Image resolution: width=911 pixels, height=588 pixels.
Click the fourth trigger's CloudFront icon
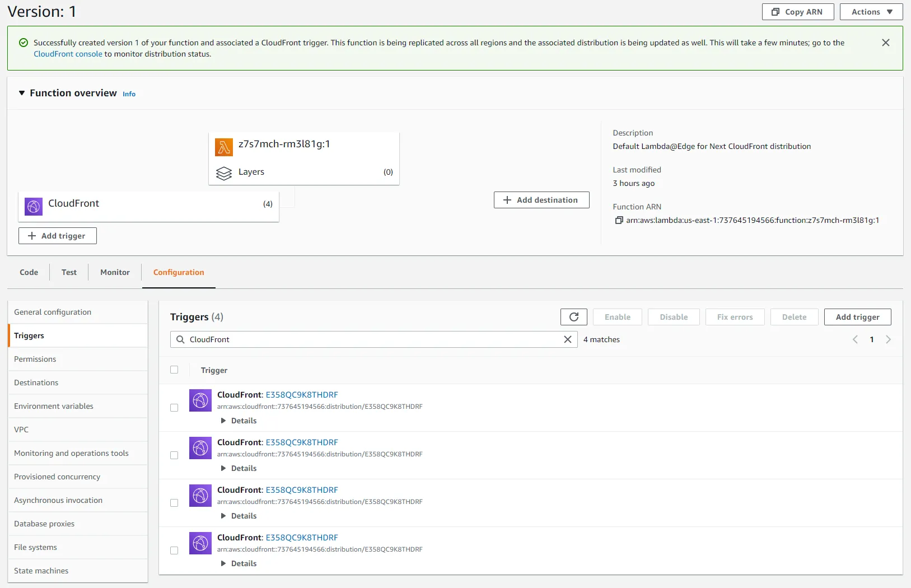coord(200,543)
